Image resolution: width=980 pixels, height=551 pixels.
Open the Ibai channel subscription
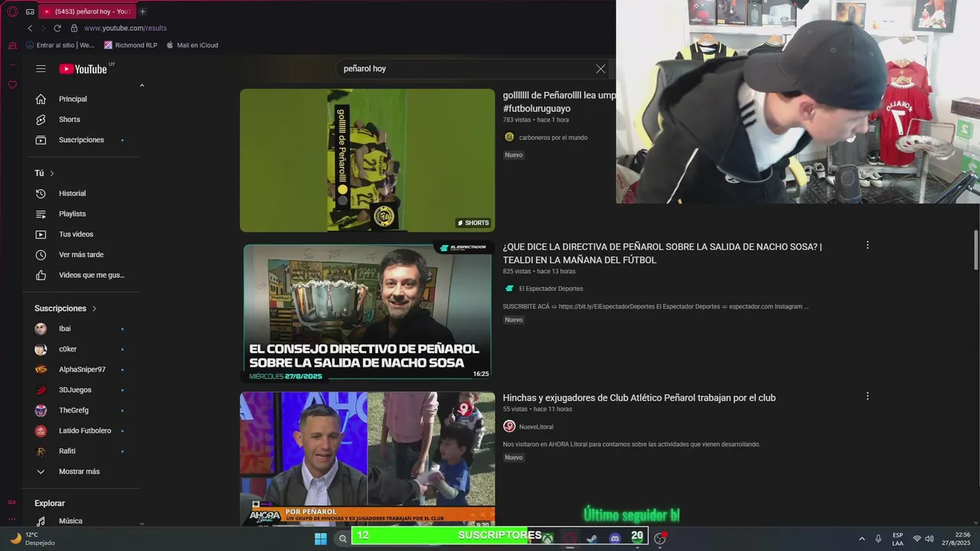[x=83, y=328]
